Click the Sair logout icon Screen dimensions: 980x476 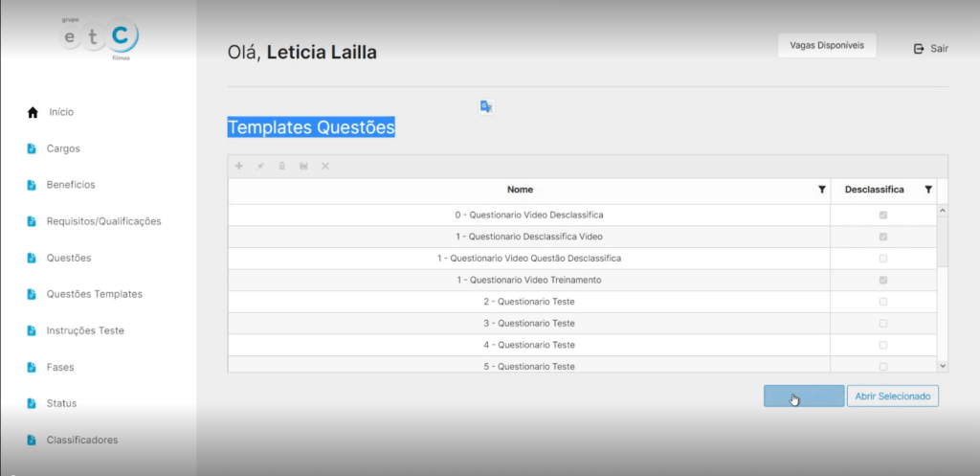coord(919,48)
